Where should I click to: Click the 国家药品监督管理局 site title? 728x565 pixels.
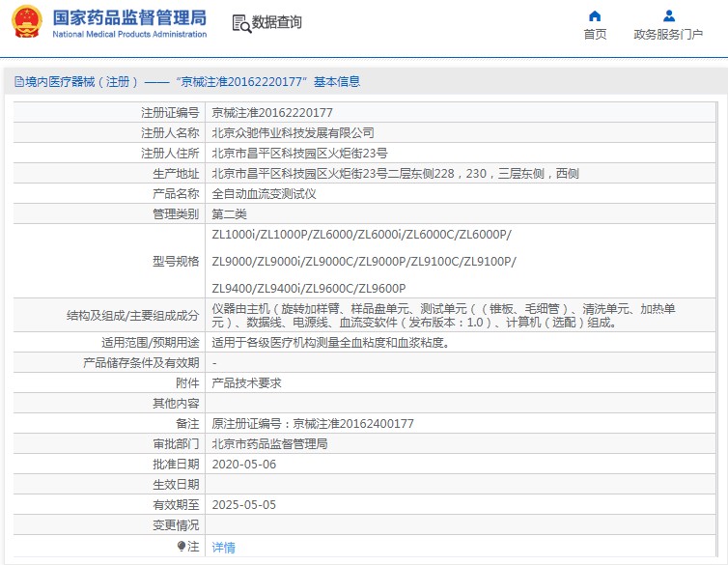click(129, 17)
